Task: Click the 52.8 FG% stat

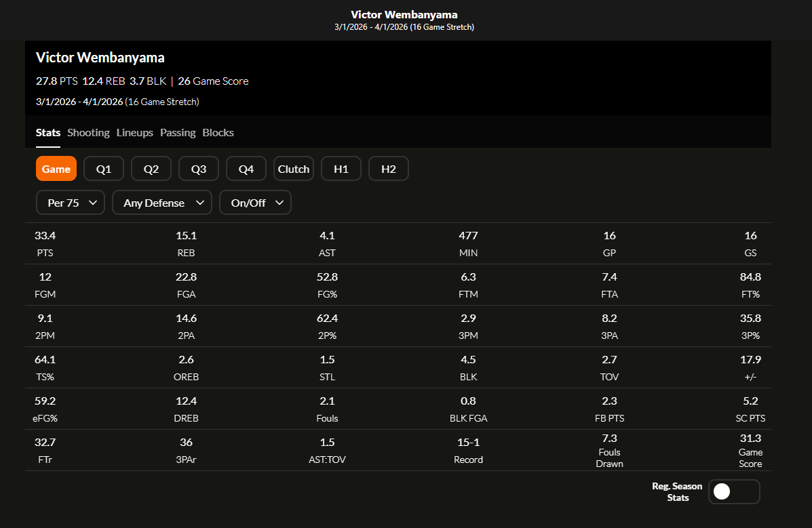Action: [327, 285]
